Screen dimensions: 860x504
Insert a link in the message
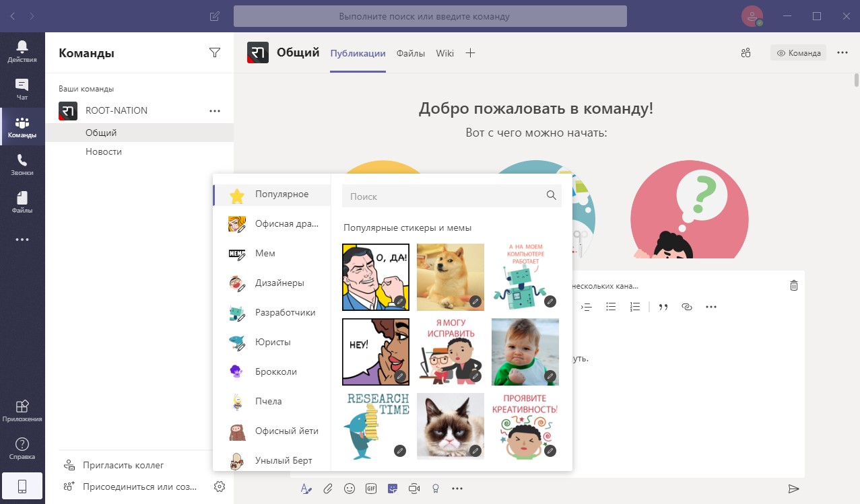coord(687,307)
